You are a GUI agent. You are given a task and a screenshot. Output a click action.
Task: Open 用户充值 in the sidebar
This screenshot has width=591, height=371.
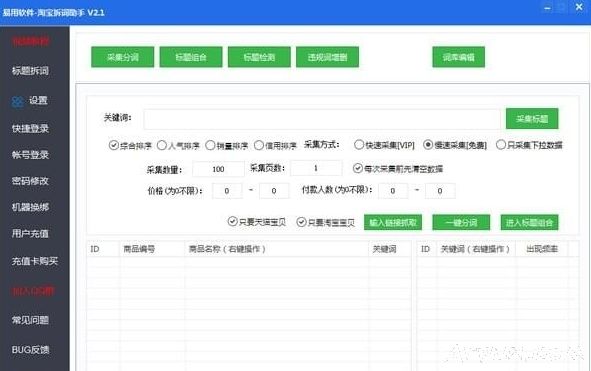coord(30,234)
